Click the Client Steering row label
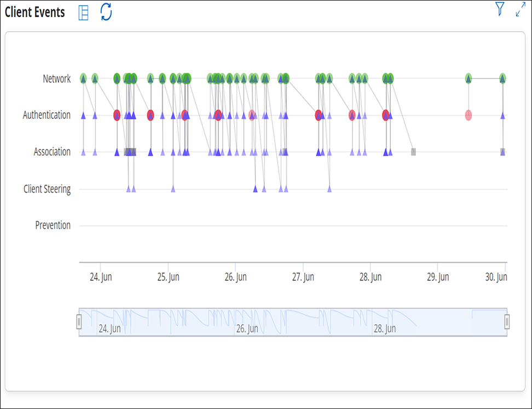The width and height of the screenshot is (532, 409). click(x=47, y=189)
